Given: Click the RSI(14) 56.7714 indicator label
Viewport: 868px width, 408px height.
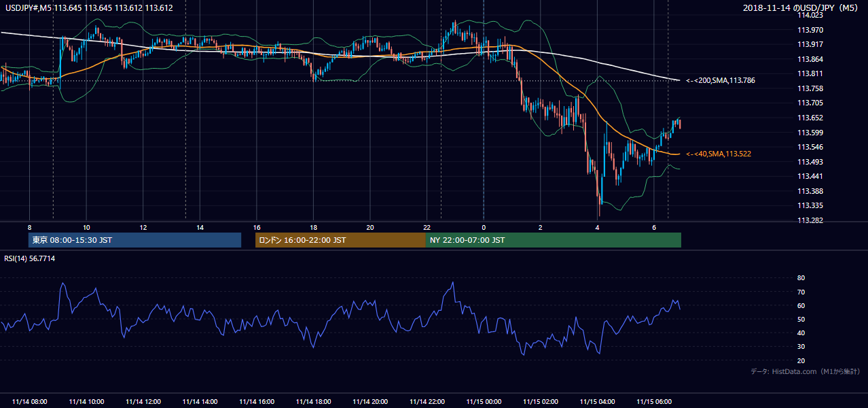Looking at the screenshot, I should point(30,258).
